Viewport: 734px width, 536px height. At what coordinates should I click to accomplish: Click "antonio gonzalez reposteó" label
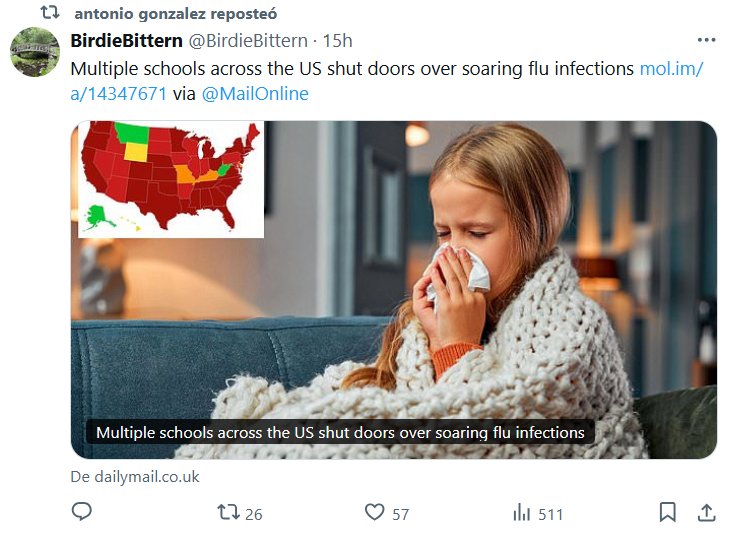point(175,14)
